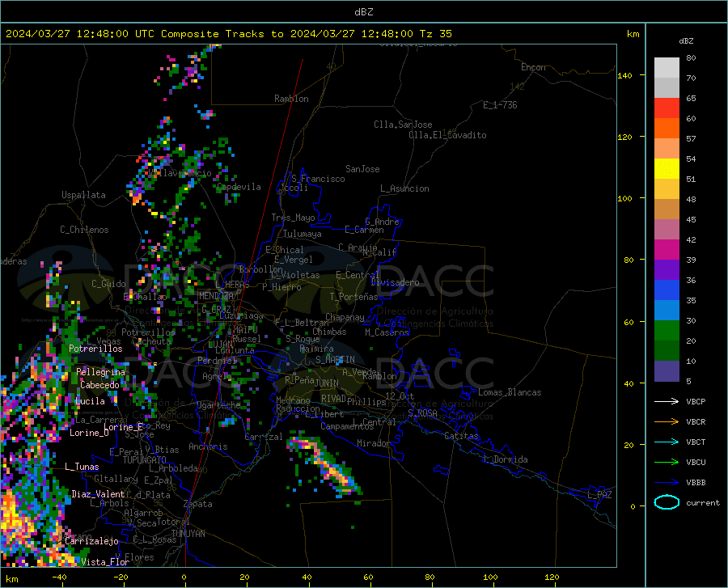
Task: Click the 'L_Asuncion' map label
Action: click(404, 188)
